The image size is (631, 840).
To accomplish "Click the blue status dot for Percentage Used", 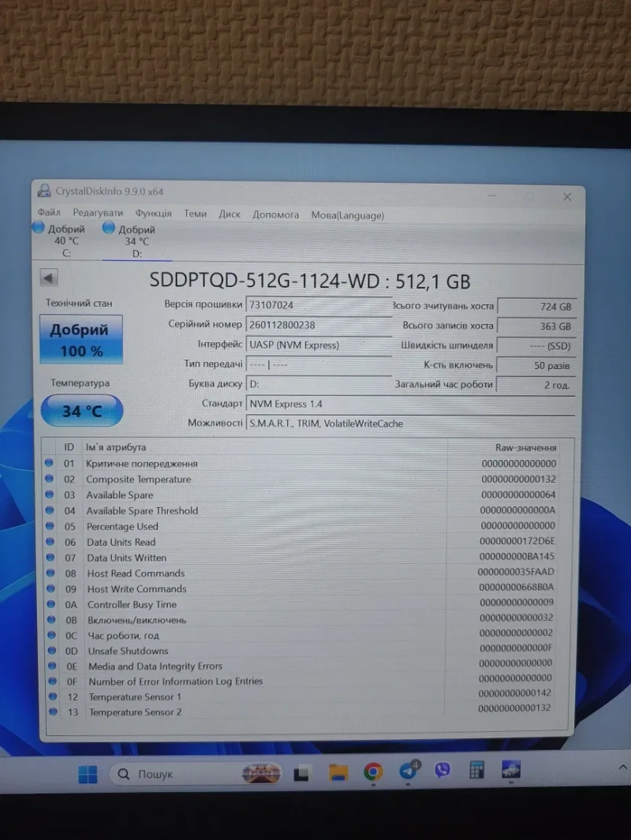I will 50,525.
